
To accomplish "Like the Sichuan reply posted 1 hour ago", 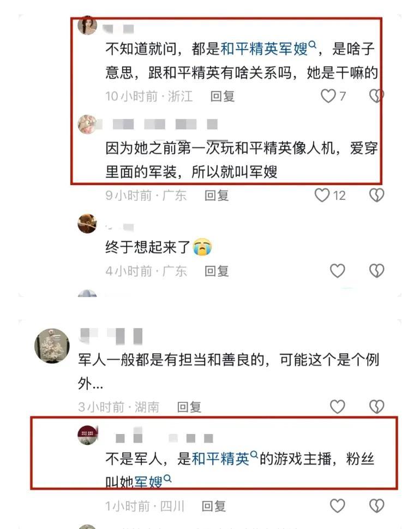I will (338, 506).
